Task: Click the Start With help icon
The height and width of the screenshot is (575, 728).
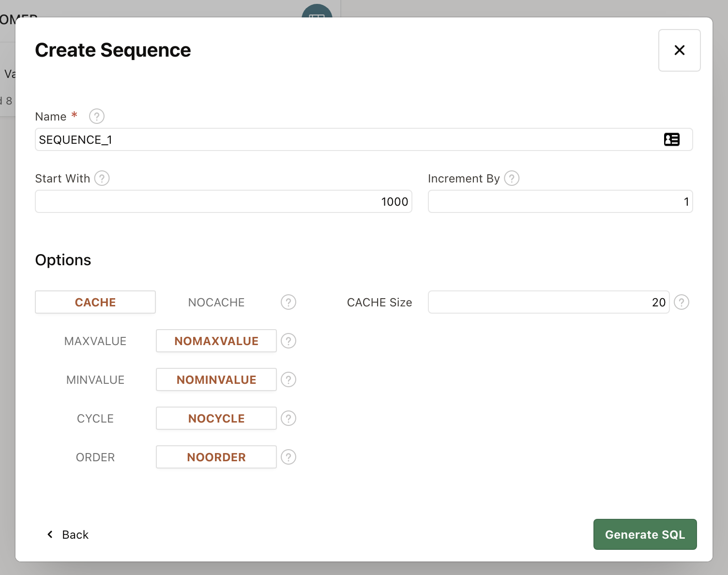Action: (x=102, y=178)
